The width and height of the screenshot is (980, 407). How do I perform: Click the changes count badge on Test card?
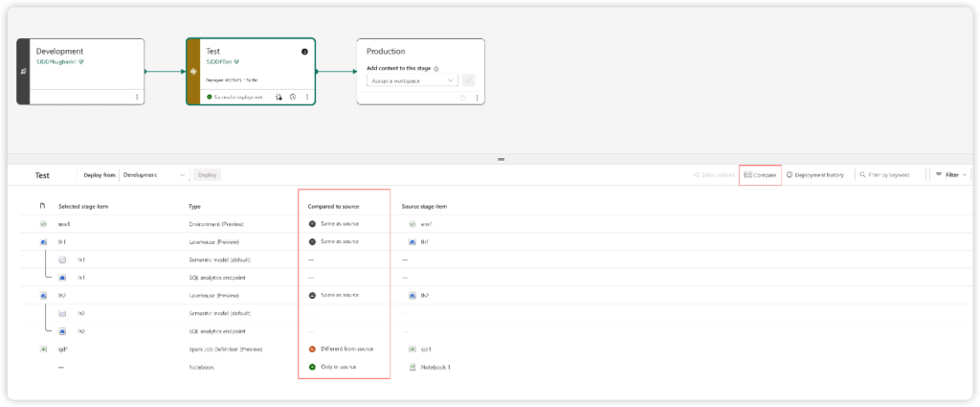coord(305,52)
